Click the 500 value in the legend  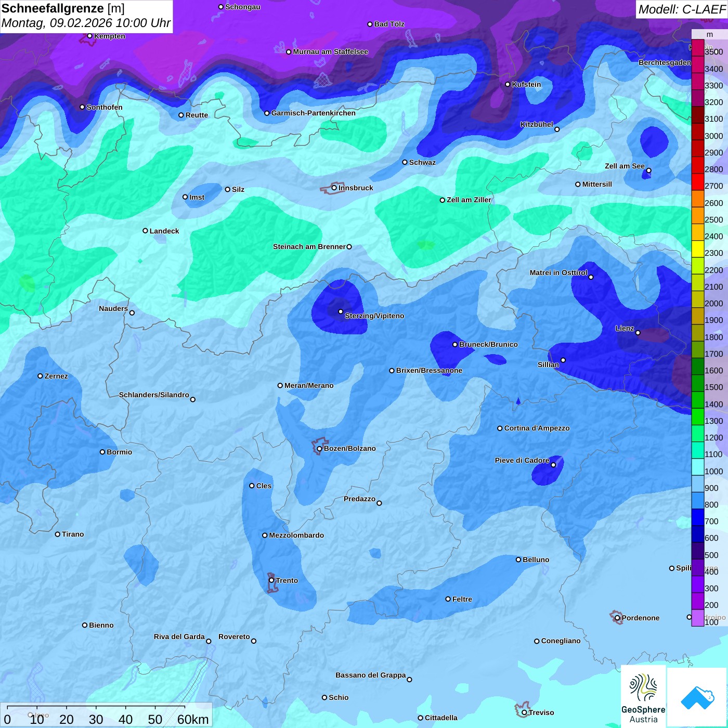tap(711, 555)
